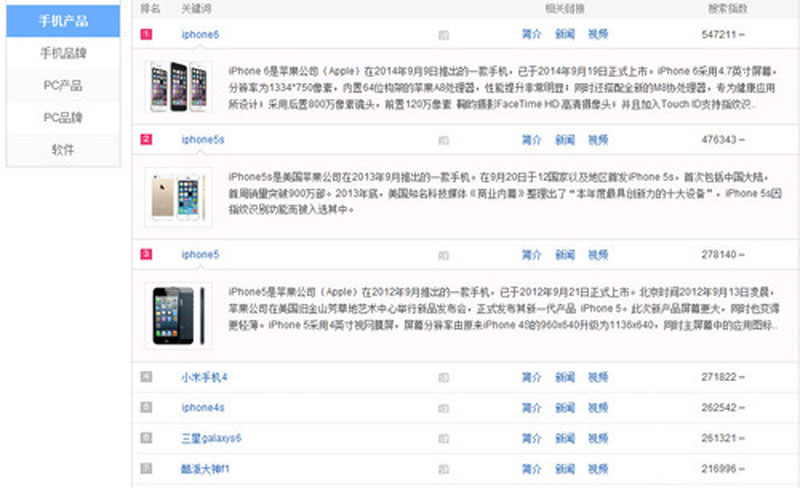Click the trend icon in iphone4s row
This screenshot has width=800, height=488.
(443, 408)
